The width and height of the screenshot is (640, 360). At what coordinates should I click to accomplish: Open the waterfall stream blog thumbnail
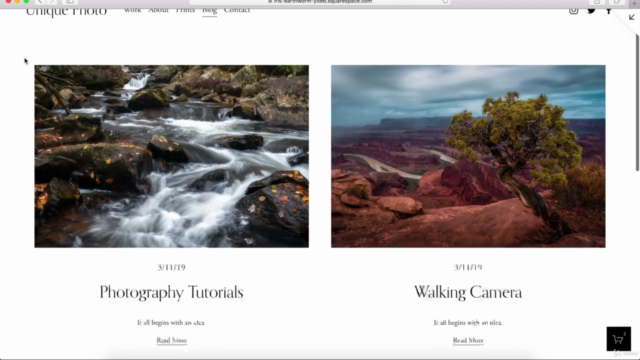(x=171, y=156)
